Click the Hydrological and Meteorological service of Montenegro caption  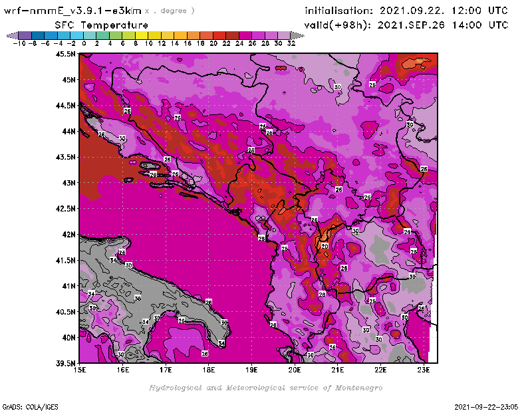(265, 388)
